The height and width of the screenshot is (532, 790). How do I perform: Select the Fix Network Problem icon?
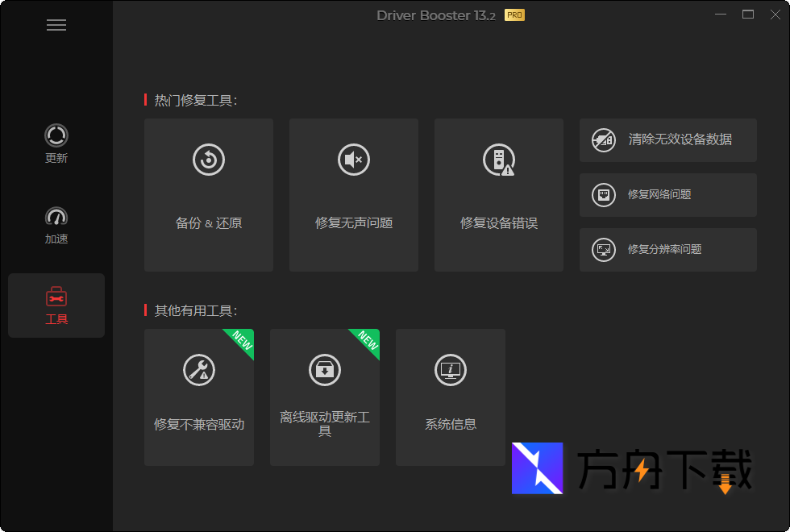(603, 194)
